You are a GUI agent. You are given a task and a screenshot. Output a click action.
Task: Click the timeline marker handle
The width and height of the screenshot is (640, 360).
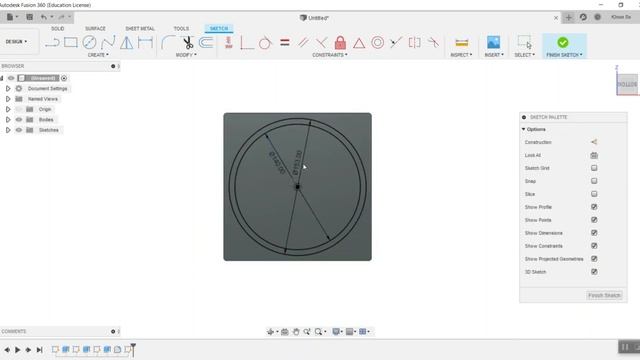[x=133, y=349]
